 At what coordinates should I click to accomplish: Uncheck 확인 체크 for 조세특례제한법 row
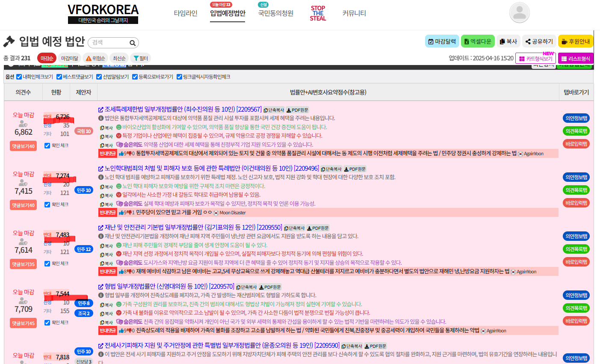coord(47,145)
